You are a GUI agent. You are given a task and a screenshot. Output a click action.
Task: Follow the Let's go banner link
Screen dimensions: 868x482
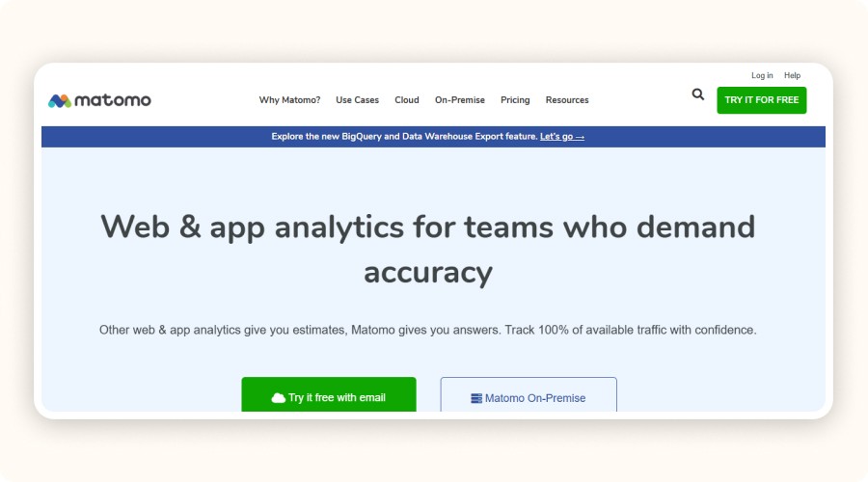[x=562, y=137]
